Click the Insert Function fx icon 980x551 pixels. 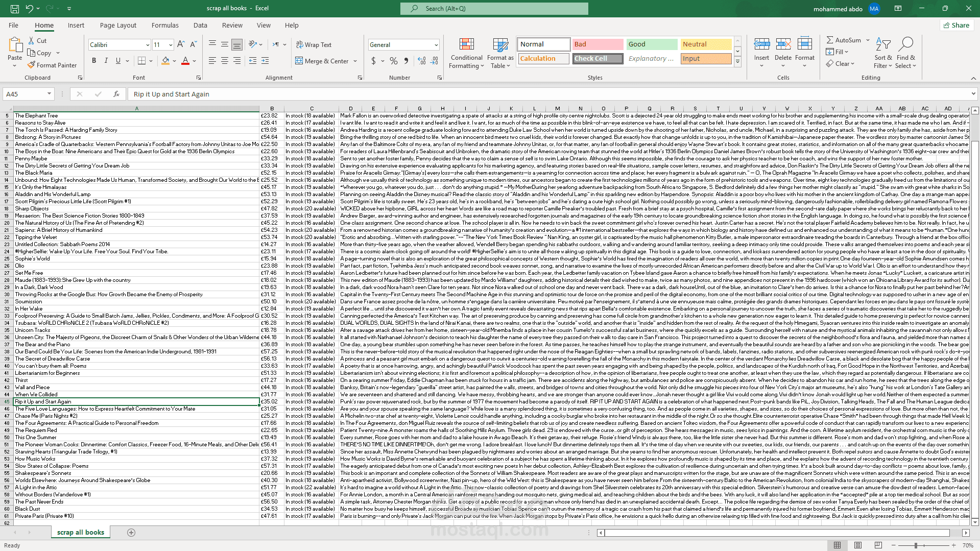(x=116, y=94)
